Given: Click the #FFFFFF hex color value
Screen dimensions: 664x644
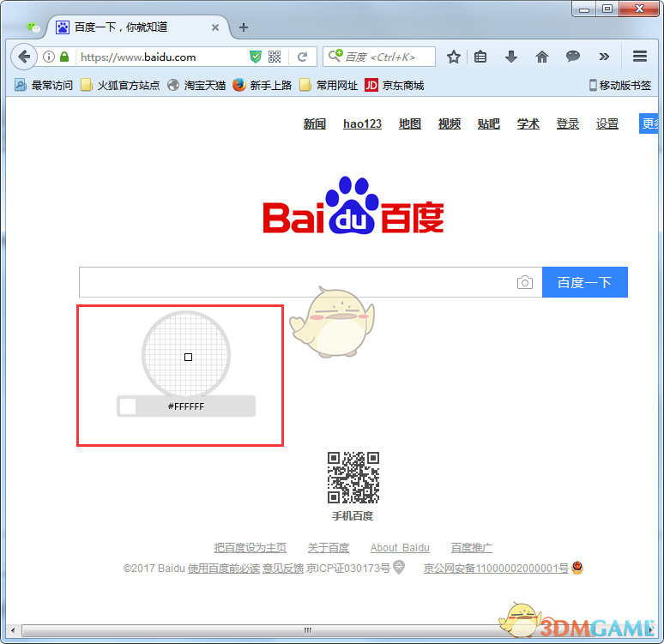Looking at the screenshot, I should 186,406.
